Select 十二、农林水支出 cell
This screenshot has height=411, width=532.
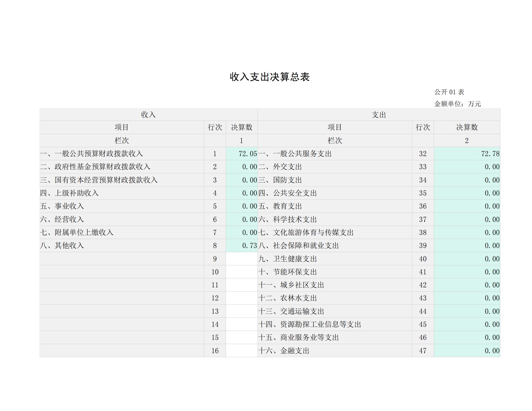[335, 298]
